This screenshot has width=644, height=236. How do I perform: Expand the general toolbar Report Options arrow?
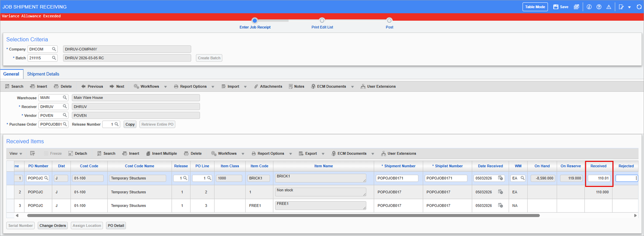(x=213, y=87)
